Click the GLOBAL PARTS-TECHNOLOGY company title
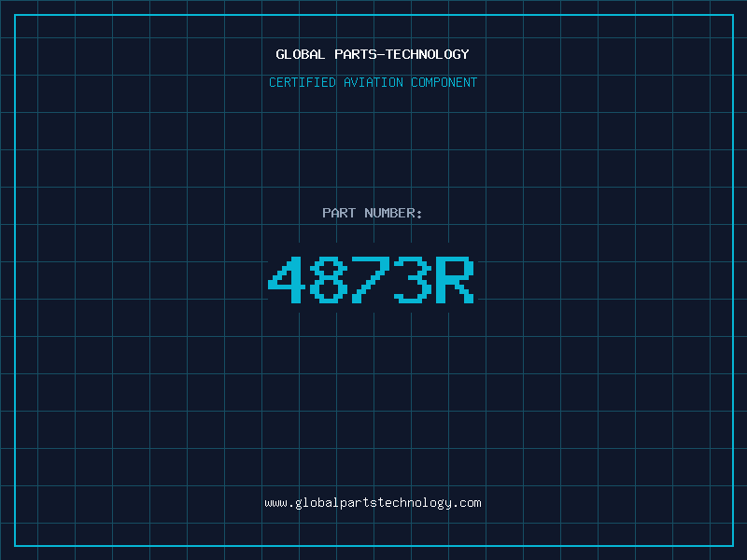Image resolution: width=747 pixels, height=560 pixels. [373, 54]
